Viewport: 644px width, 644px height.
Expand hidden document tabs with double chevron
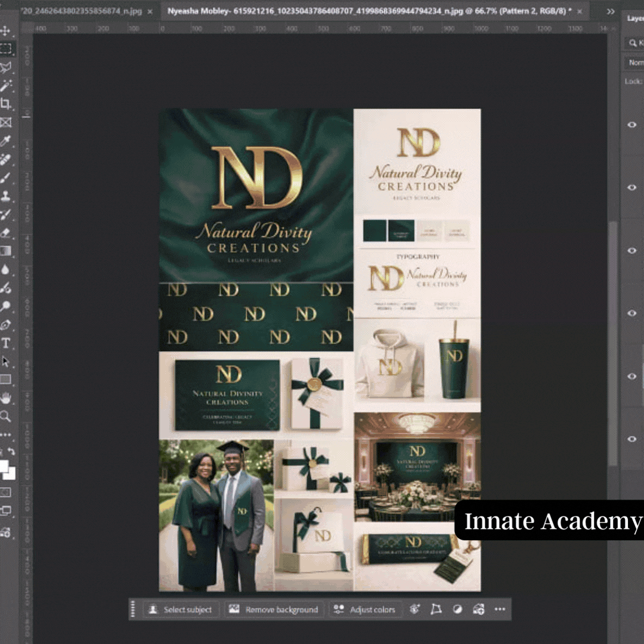coord(611,11)
